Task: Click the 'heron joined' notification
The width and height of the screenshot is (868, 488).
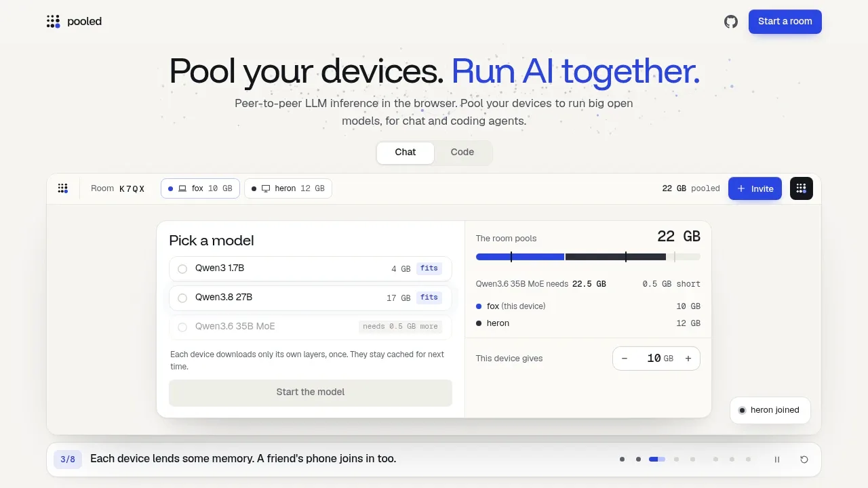Action: 770,410
